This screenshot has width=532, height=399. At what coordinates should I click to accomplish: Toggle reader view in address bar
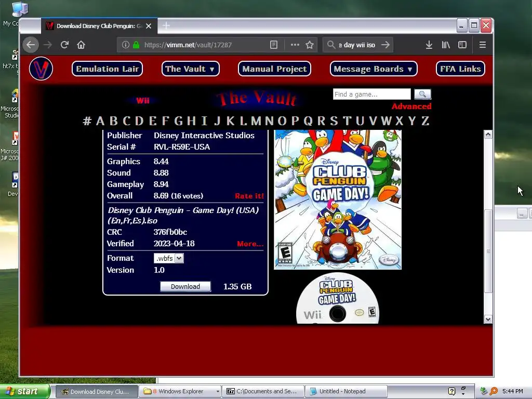[x=274, y=45]
